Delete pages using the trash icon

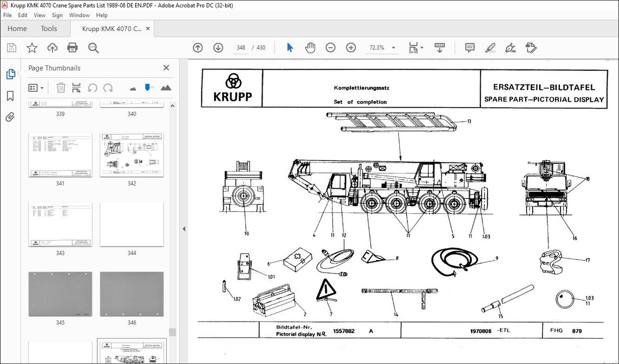(x=60, y=88)
